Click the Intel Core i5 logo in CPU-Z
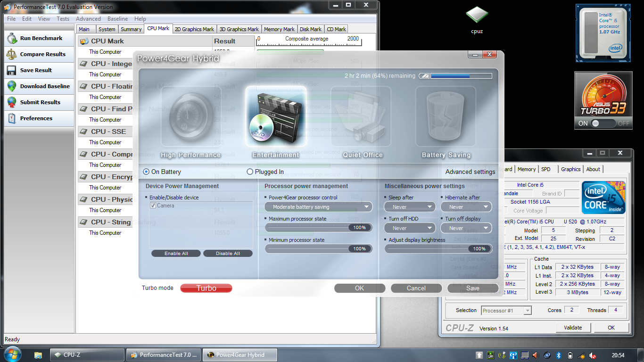 click(x=604, y=197)
